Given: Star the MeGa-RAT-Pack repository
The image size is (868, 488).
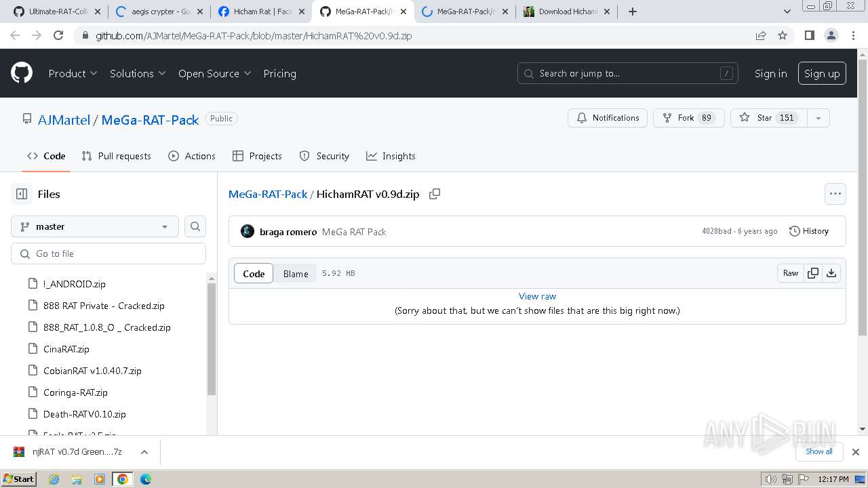Looking at the screenshot, I should 769,118.
